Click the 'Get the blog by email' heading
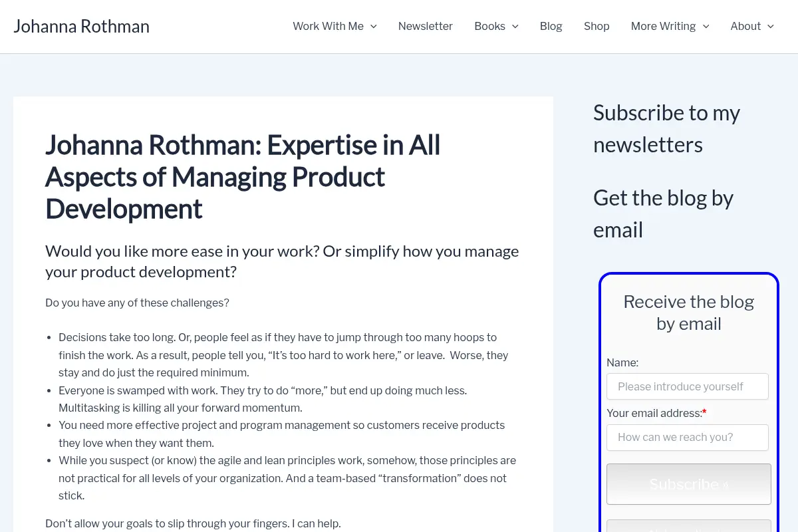Image resolution: width=798 pixels, height=532 pixels. 663,213
